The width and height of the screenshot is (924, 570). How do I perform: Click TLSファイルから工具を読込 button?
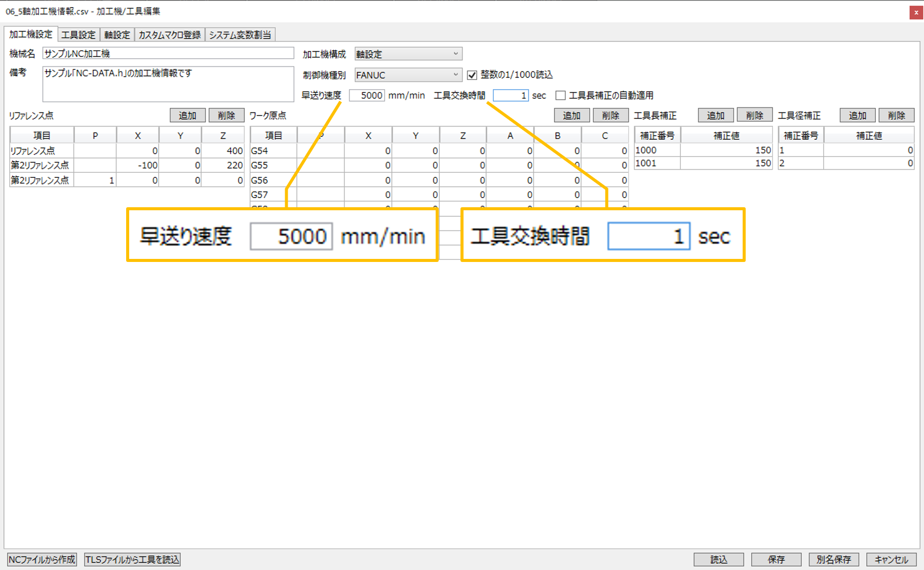click(x=132, y=559)
